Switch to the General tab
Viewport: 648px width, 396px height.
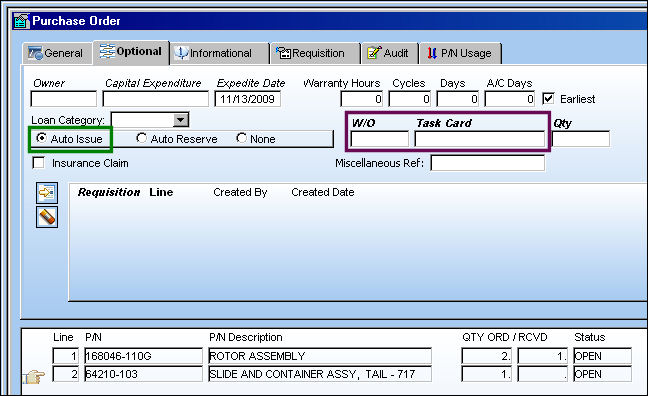(x=57, y=53)
